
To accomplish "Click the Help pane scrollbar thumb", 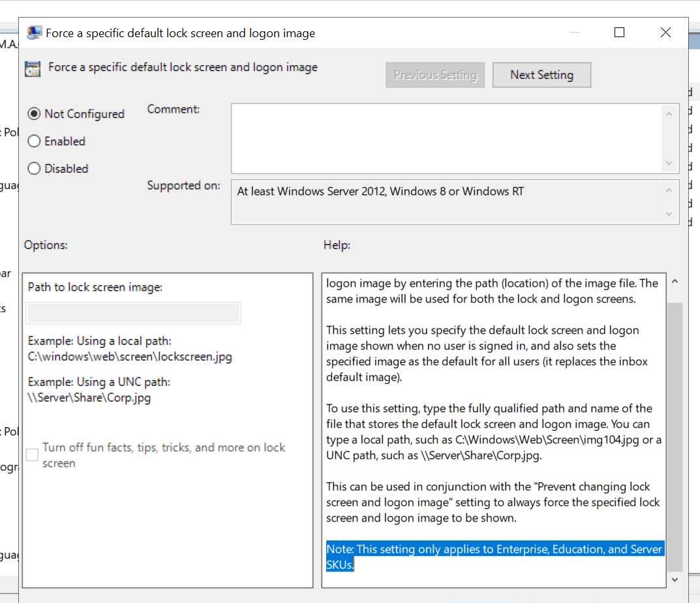I will 675,437.
